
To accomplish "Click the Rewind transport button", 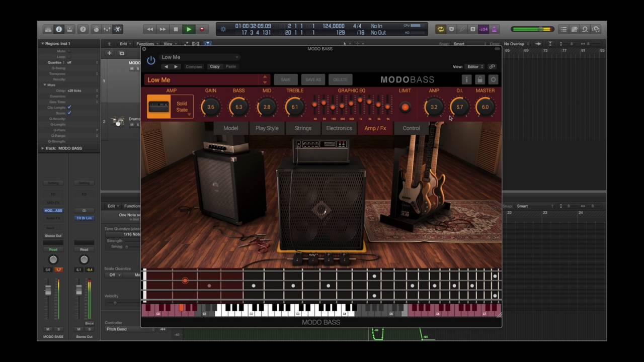I will [x=149, y=30].
